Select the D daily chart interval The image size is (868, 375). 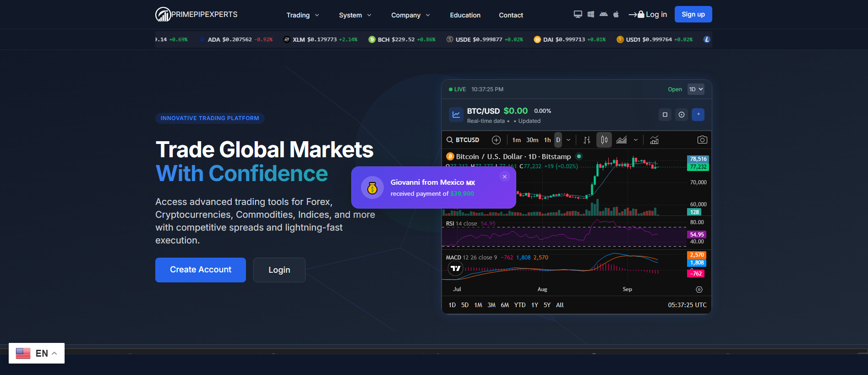(x=558, y=140)
